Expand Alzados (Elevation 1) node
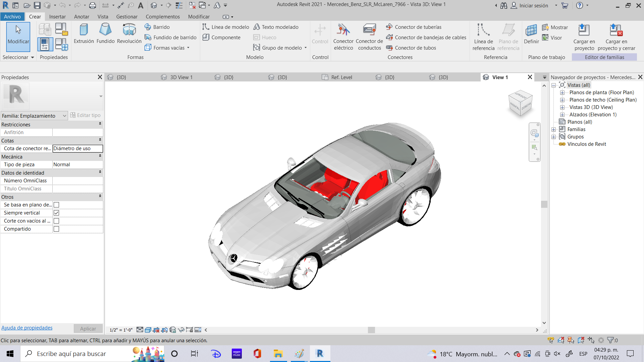Screen dimensions: 644x362 pos(562,115)
